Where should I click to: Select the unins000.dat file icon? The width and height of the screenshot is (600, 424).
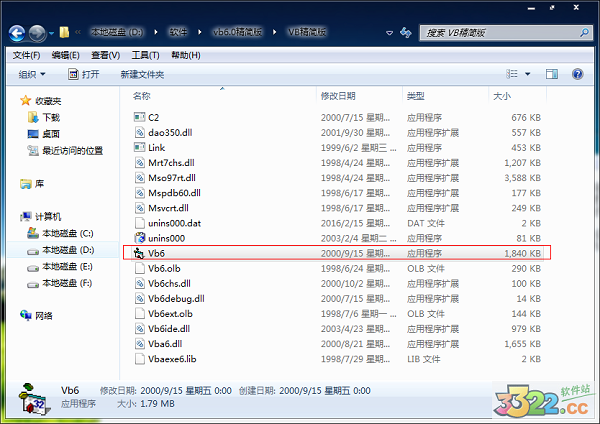point(139,223)
